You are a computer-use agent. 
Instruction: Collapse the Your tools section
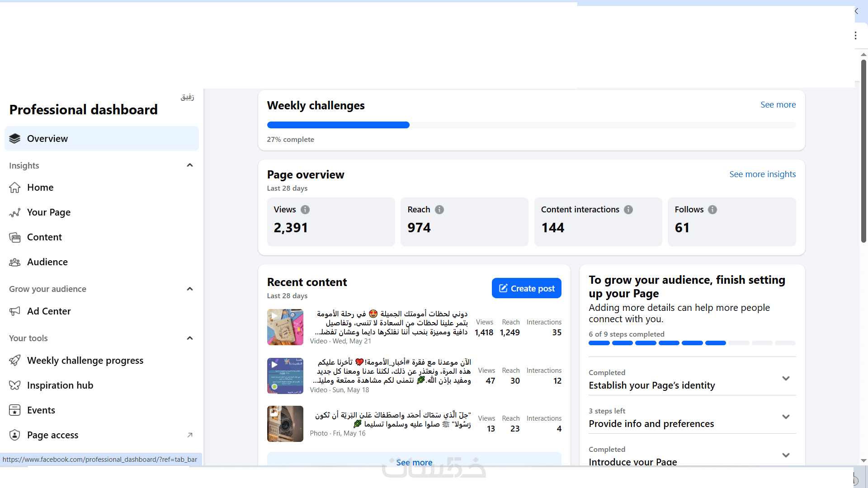coord(190,338)
